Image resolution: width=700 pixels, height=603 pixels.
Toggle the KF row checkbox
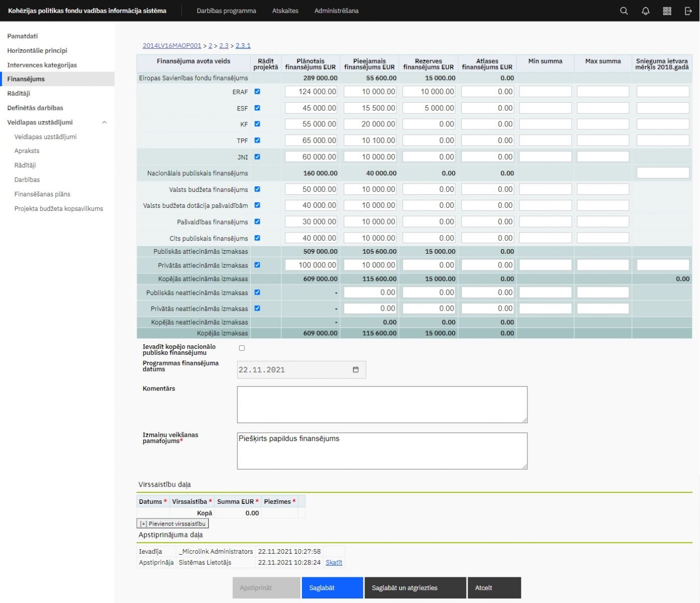click(257, 124)
